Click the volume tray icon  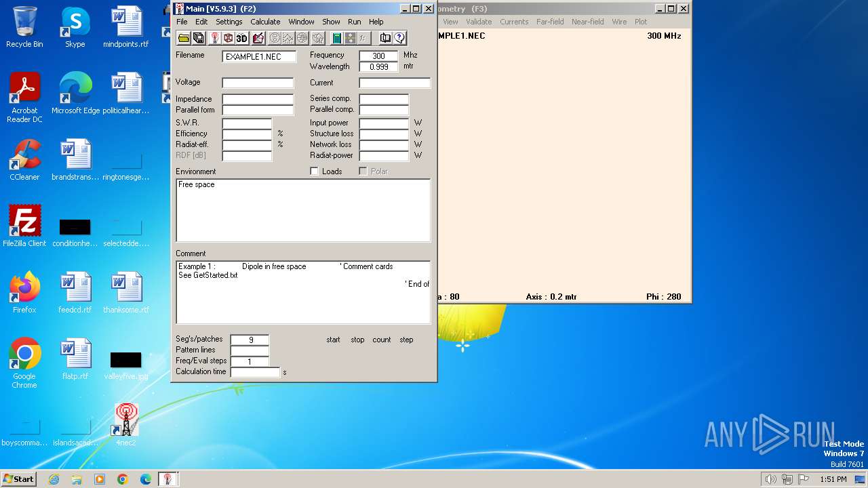770,479
